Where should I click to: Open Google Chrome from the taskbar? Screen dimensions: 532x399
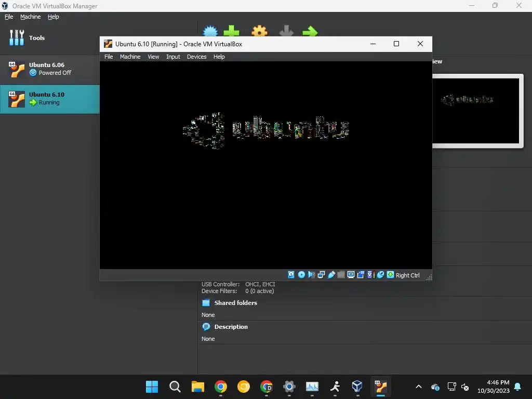[x=220, y=387]
